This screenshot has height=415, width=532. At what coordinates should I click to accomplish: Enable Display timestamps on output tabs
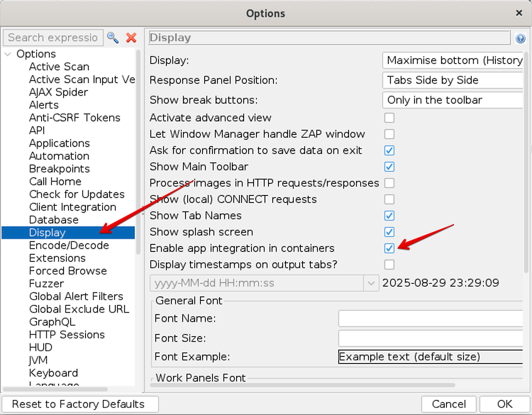[x=389, y=265]
